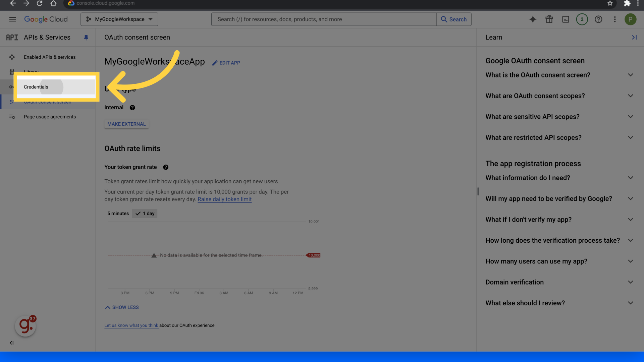
Task: Click the Google OAuth consent screen heading
Action: click(535, 61)
